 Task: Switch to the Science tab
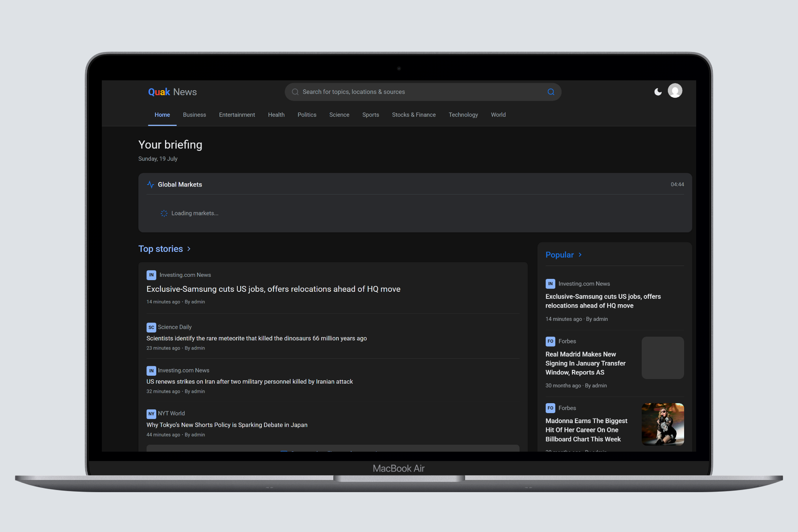coord(339,115)
